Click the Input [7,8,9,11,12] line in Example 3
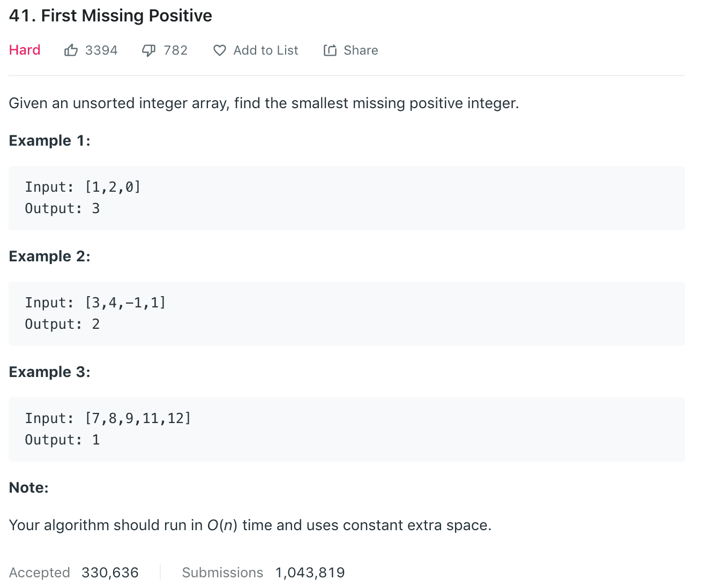This screenshot has width=701, height=588. tap(108, 418)
